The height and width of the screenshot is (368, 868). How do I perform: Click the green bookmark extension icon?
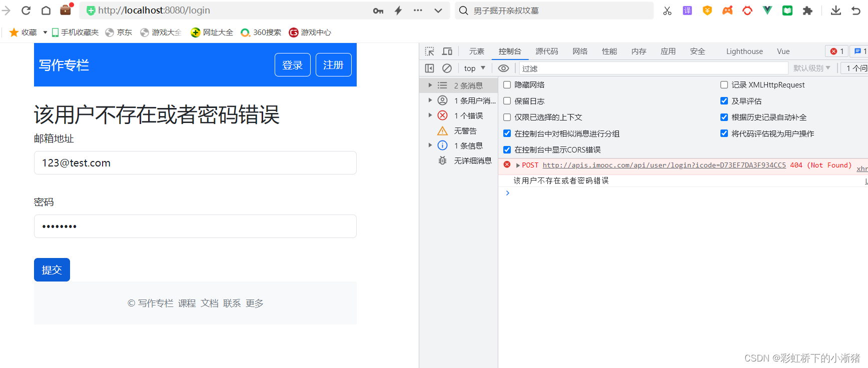pyautogui.click(x=787, y=10)
